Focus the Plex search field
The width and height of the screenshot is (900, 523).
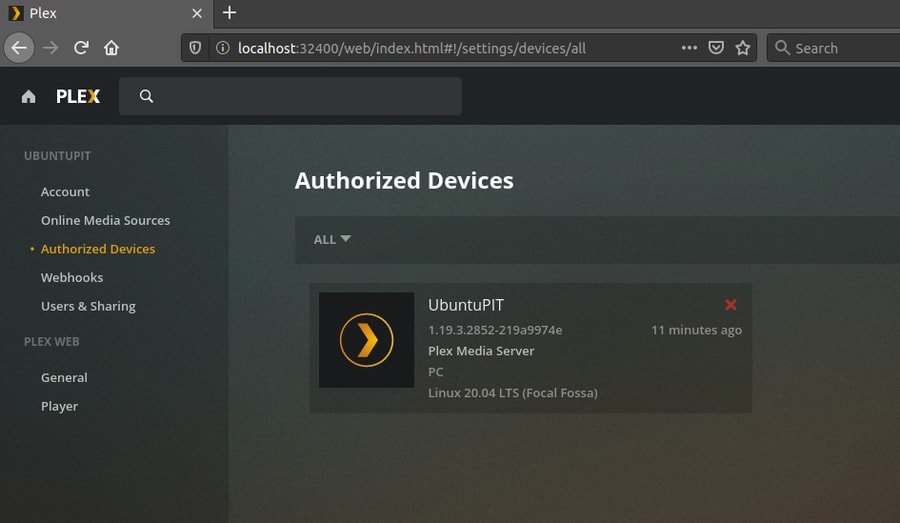tap(290, 96)
